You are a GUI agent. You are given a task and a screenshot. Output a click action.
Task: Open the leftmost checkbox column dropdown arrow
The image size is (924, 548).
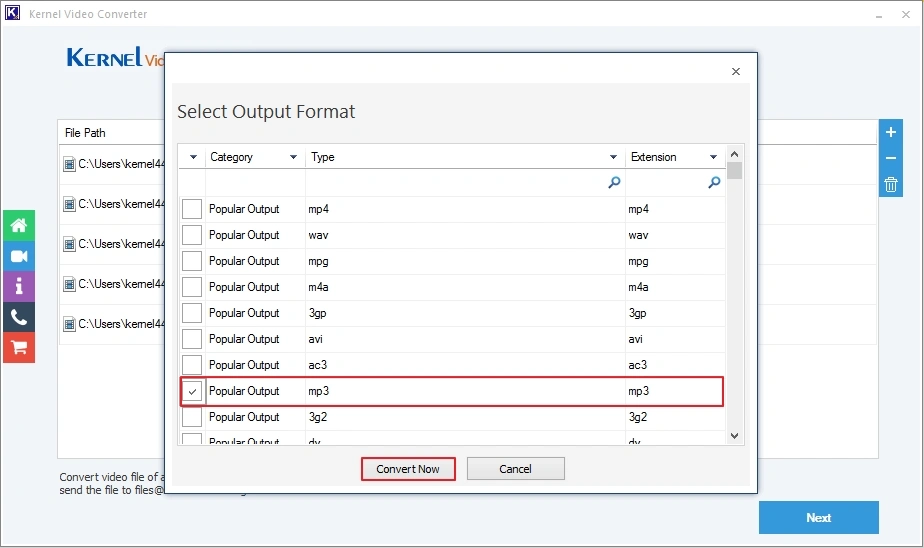193,157
